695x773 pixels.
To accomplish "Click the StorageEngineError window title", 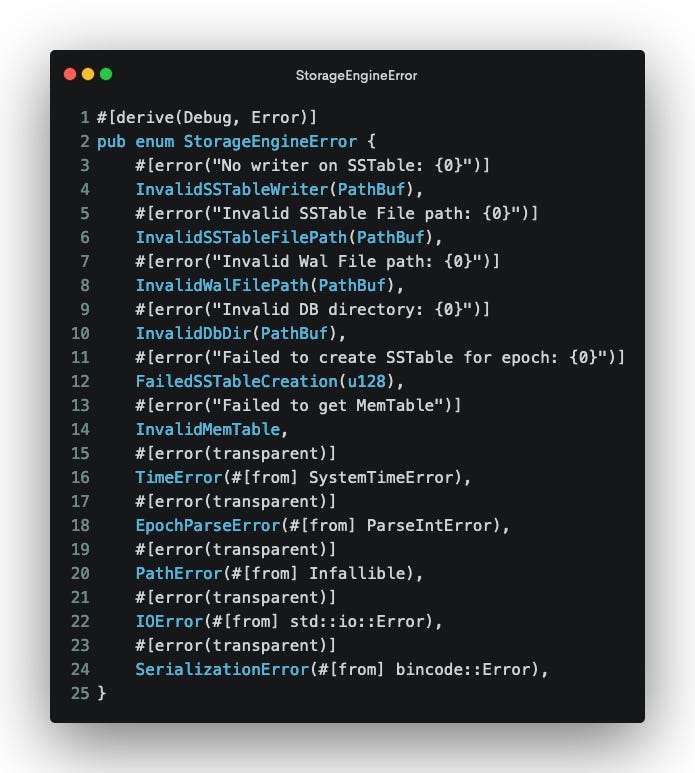I will click(x=356, y=75).
